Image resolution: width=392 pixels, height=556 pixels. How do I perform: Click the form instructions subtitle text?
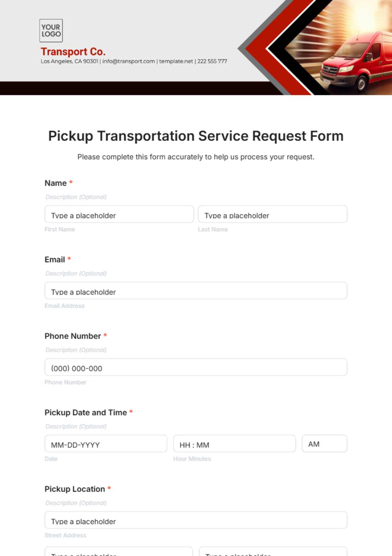tap(196, 157)
